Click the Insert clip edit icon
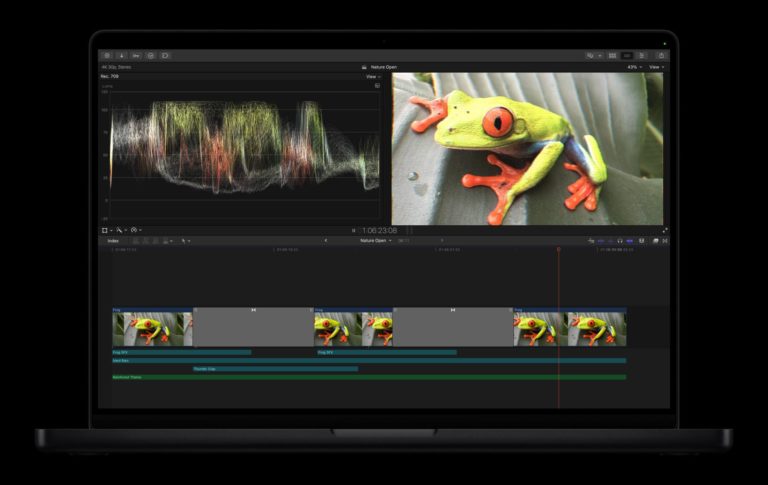 tap(146, 241)
